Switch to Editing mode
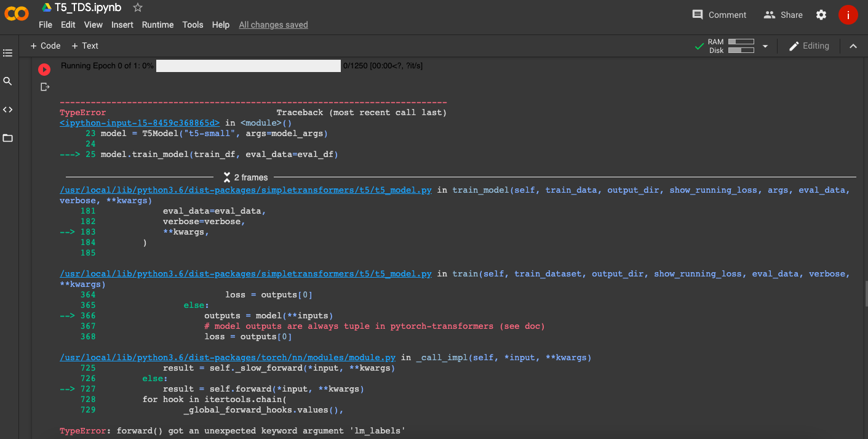The height and width of the screenshot is (439, 868). [x=809, y=46]
